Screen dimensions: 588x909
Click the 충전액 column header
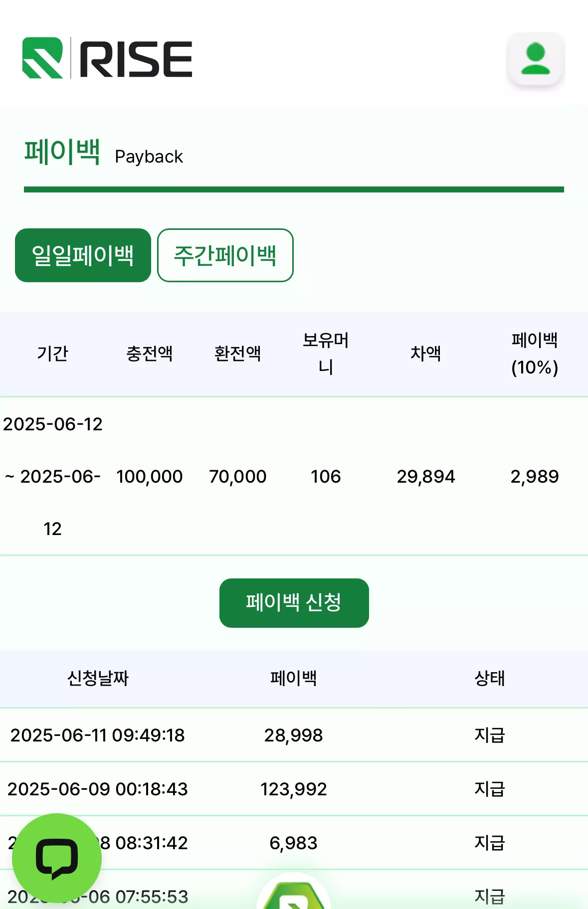149,354
